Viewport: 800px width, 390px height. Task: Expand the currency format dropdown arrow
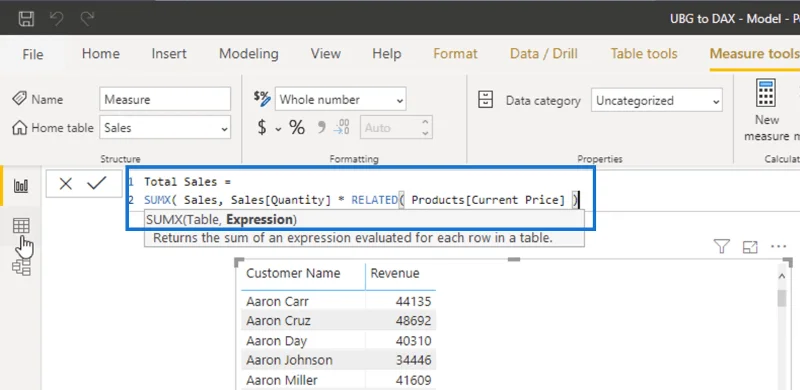(x=278, y=129)
